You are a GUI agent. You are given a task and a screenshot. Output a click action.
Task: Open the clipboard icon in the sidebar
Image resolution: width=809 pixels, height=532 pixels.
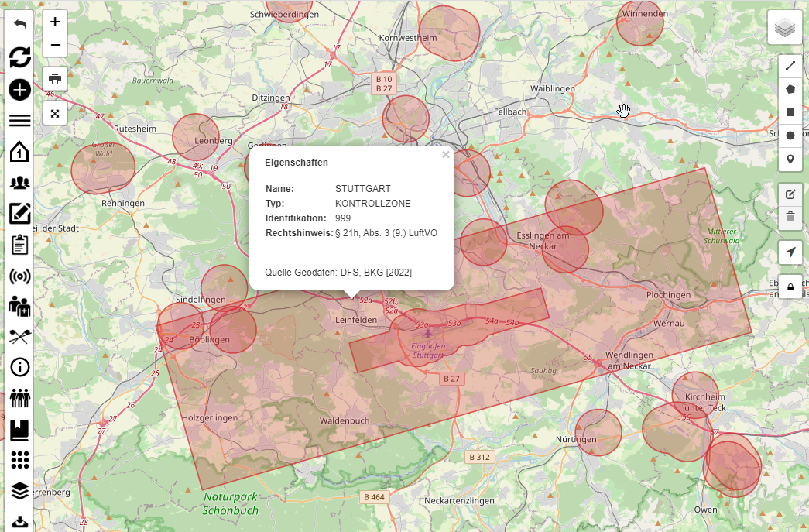(20, 245)
